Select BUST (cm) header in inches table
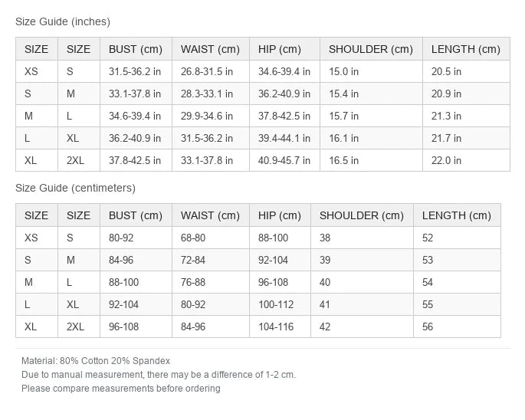This screenshot has height=420, width=525. (x=136, y=49)
